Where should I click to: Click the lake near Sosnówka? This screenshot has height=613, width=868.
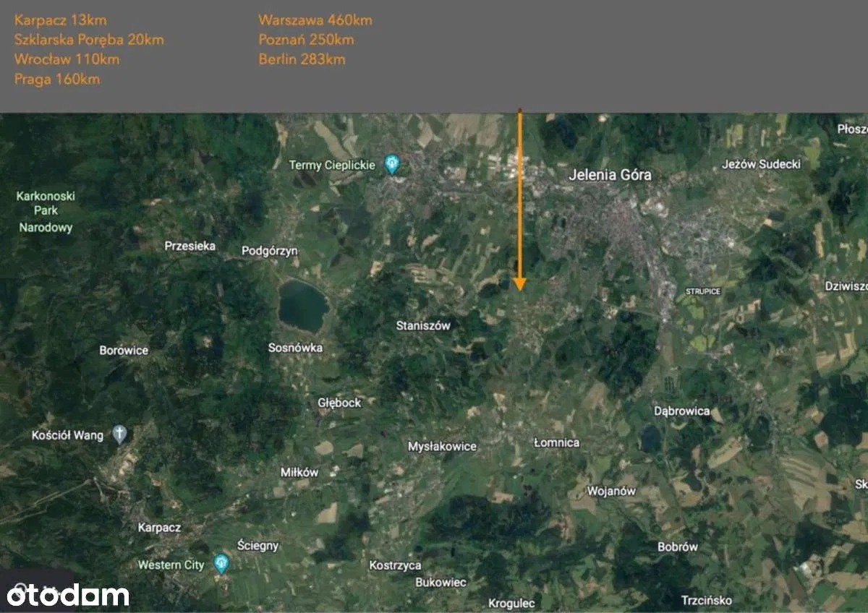(x=303, y=306)
